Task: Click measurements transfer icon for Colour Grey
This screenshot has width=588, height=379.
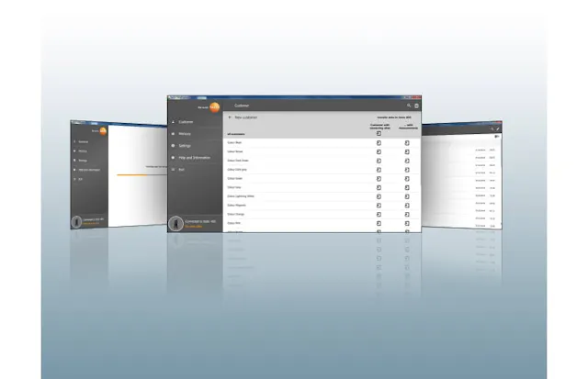Action: [x=406, y=187]
